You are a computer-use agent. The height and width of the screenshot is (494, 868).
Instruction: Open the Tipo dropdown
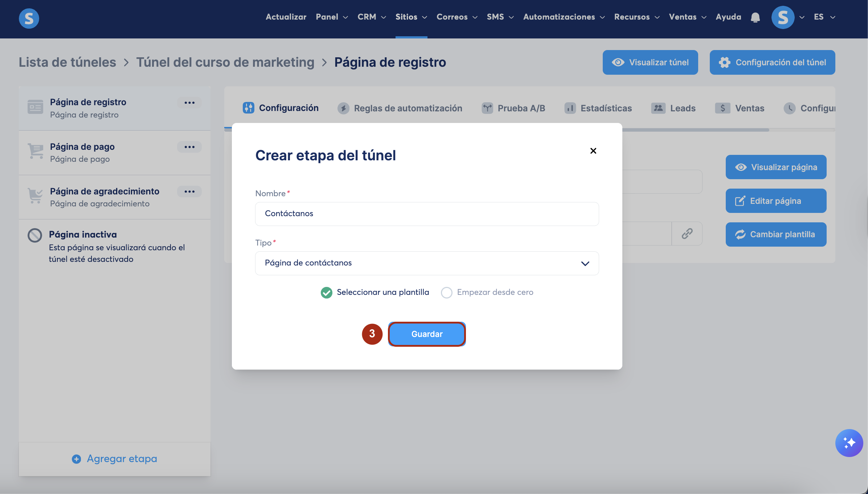(x=427, y=263)
